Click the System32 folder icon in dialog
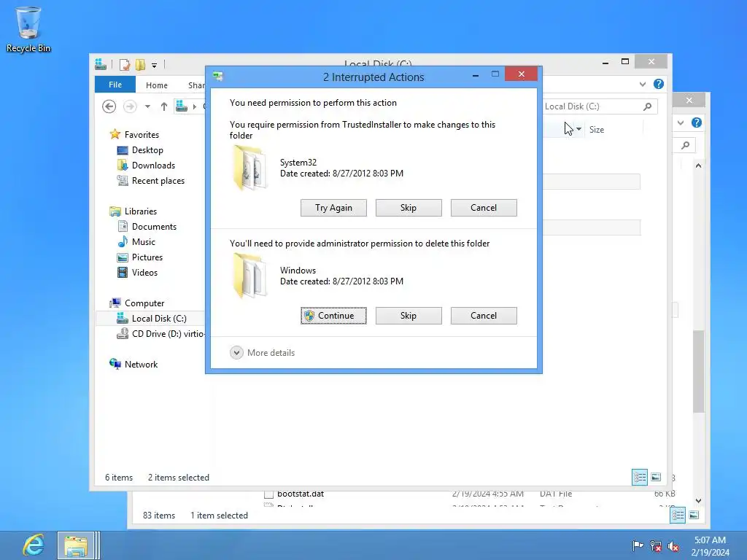 click(x=249, y=168)
